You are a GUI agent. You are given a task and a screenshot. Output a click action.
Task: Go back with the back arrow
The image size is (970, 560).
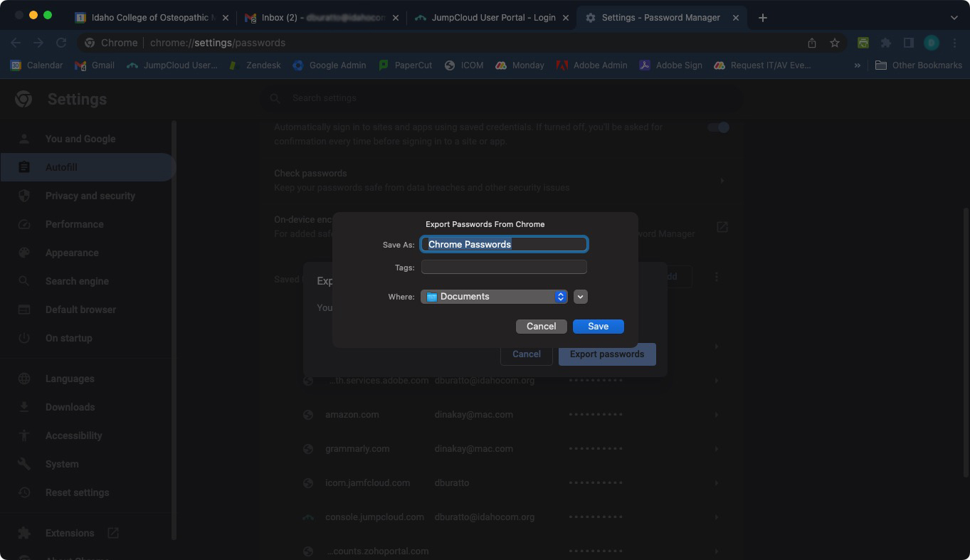16,43
